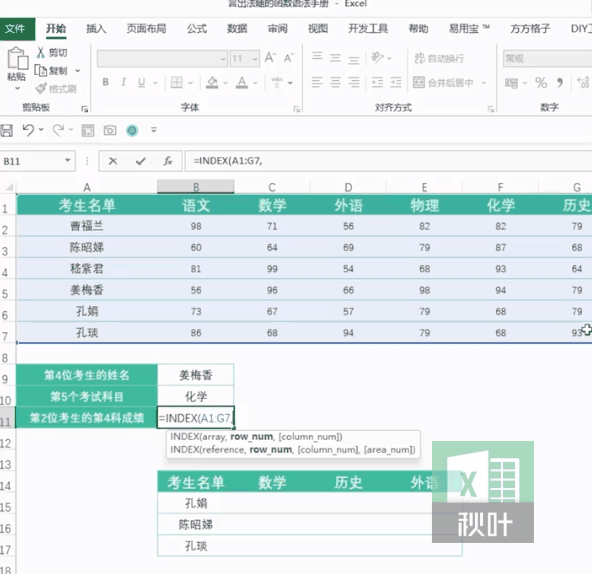Open the font group dialog launcher

[297, 109]
